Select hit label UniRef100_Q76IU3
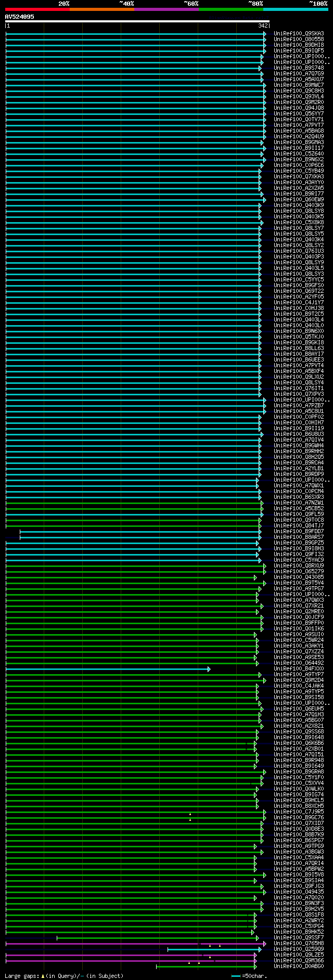Viewport: 333px width, 980px height. coord(299,251)
